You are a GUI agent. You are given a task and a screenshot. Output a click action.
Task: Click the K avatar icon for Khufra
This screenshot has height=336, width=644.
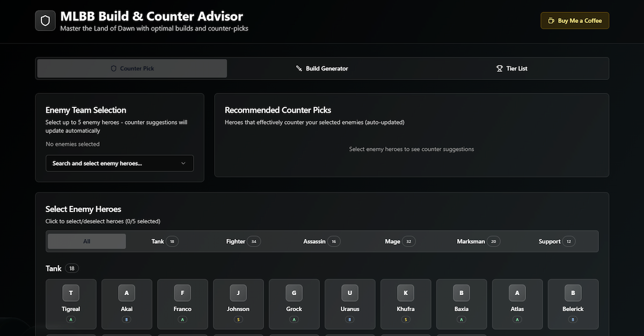point(406,293)
